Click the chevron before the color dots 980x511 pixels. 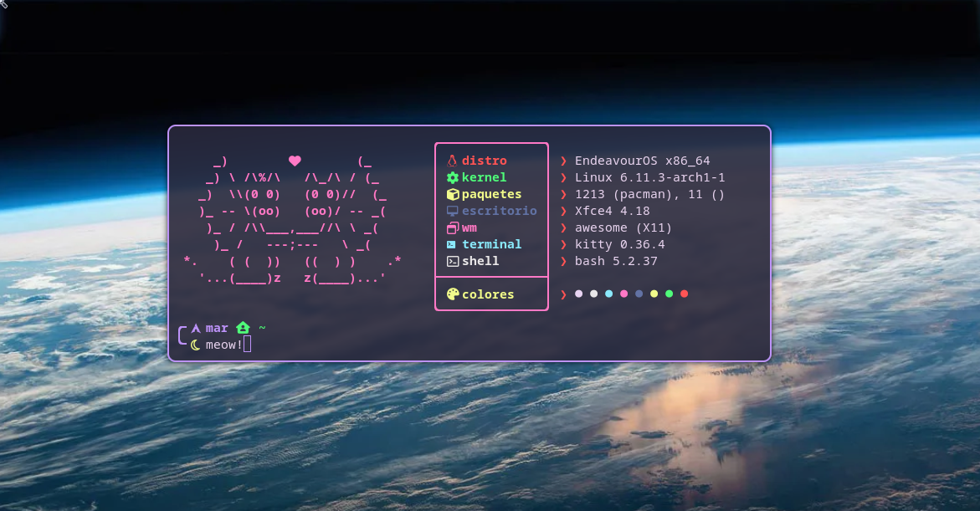563,294
